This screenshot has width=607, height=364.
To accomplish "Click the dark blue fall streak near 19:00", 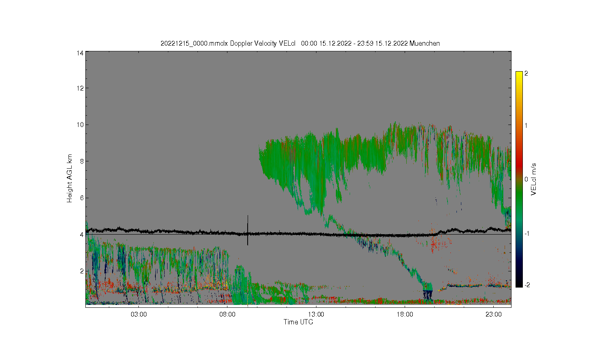I will [427, 295].
